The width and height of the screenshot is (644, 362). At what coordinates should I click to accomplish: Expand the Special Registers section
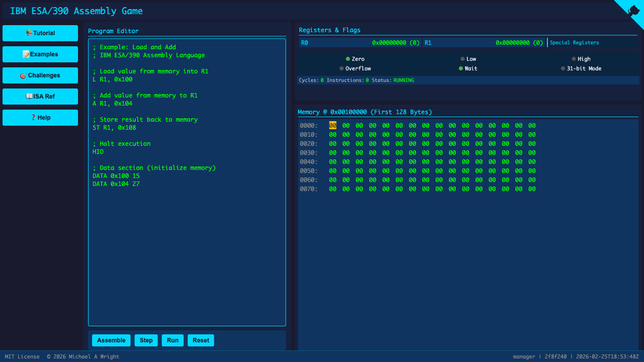coord(575,43)
